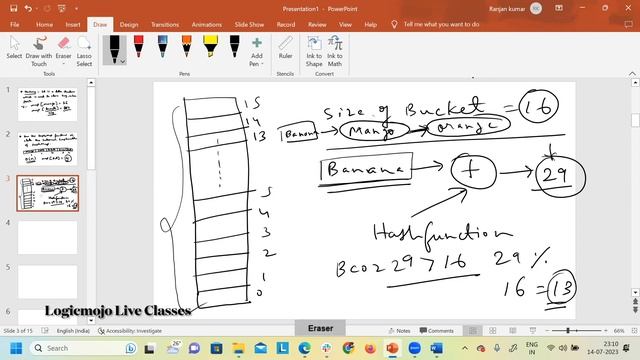Select blank slide 4 thumbnail

(47, 237)
